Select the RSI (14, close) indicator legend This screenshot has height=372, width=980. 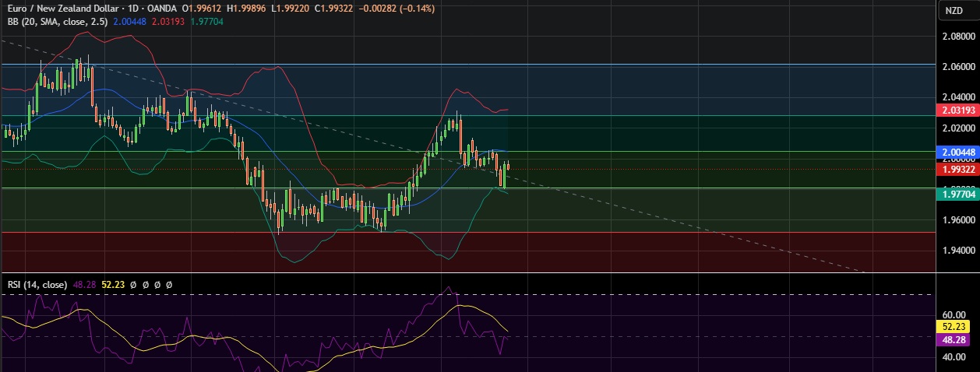(x=37, y=285)
